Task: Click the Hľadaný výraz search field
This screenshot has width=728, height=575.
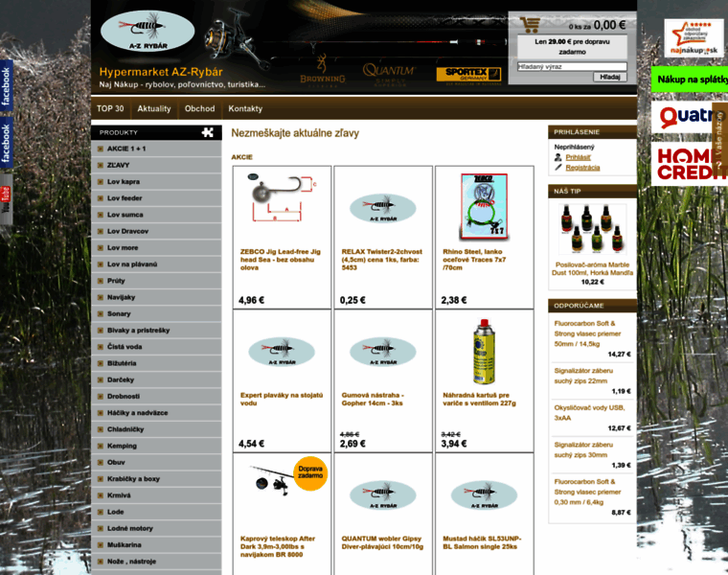Action: tap(572, 66)
